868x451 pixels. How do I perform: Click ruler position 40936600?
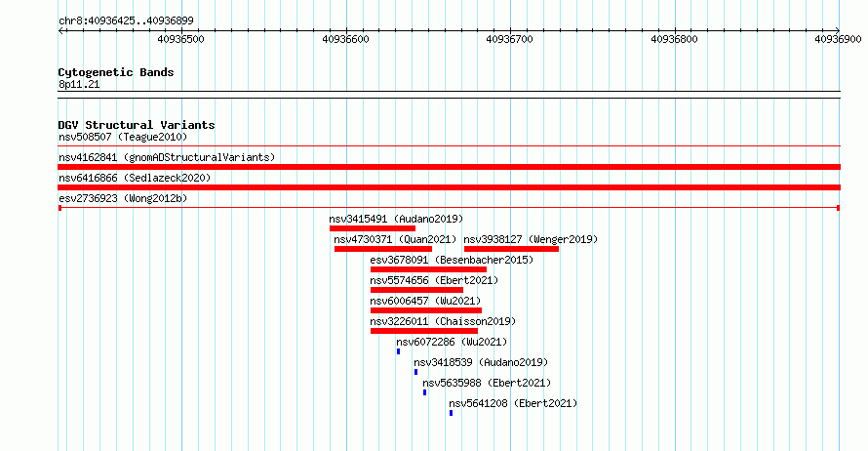point(345,39)
